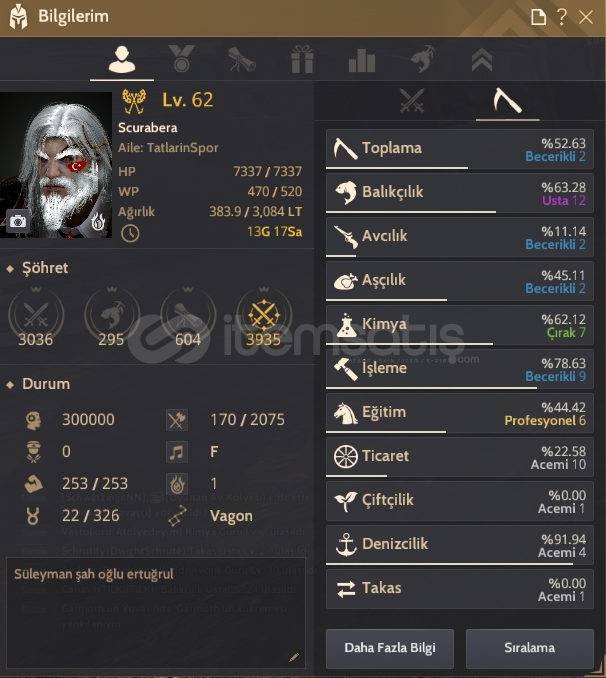Select the sickle life skills tab
The image size is (606, 678).
click(507, 100)
